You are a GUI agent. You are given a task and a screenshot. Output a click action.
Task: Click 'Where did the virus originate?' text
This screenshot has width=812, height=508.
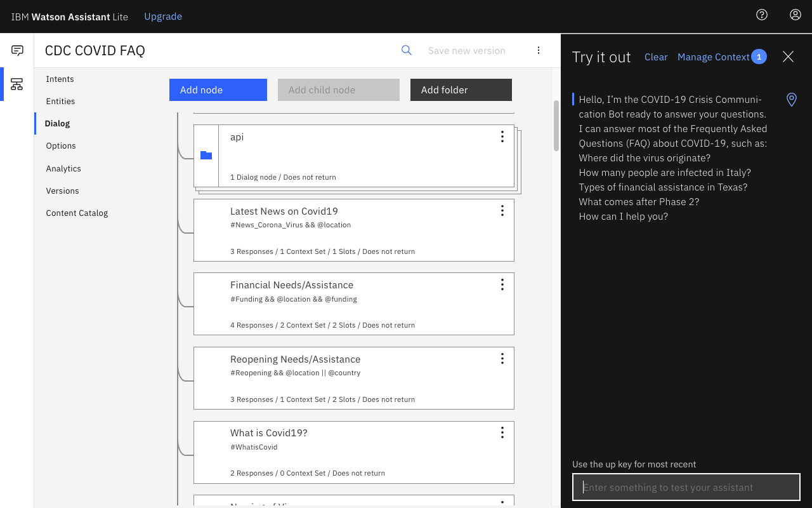pyautogui.click(x=645, y=158)
